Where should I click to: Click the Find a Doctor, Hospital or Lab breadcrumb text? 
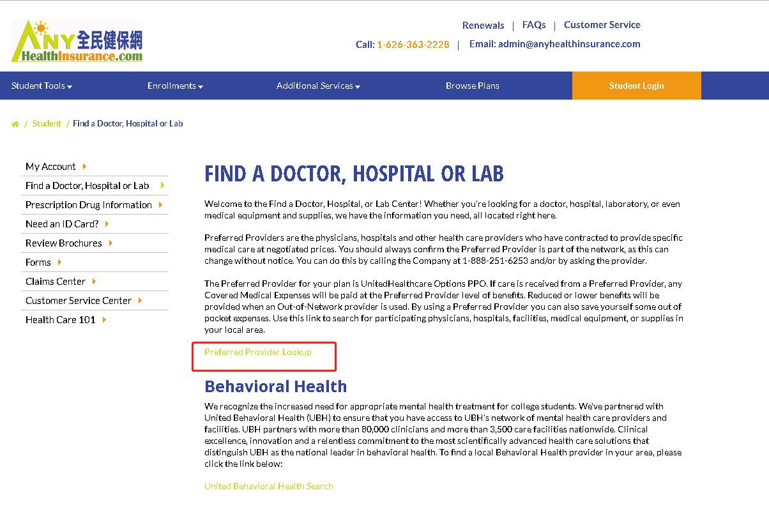[x=128, y=123]
